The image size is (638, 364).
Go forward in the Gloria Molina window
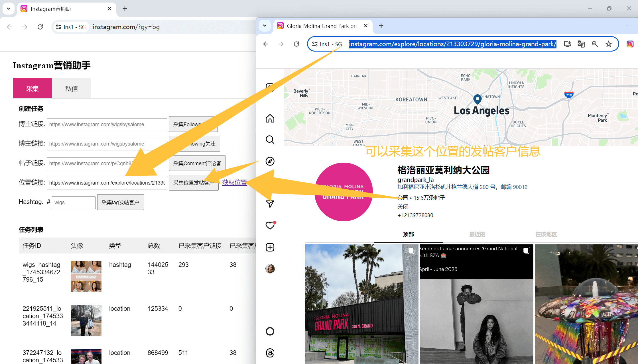coord(281,44)
